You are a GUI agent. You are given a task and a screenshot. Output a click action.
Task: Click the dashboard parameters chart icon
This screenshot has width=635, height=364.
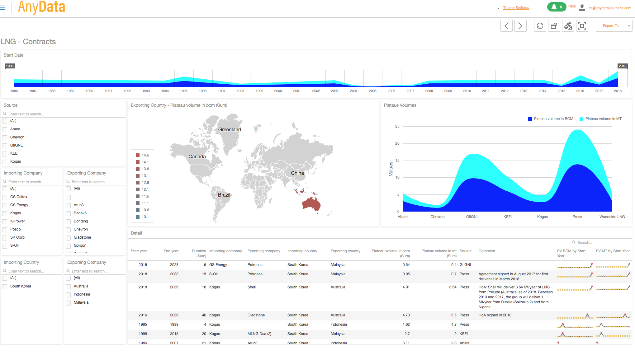point(568,26)
